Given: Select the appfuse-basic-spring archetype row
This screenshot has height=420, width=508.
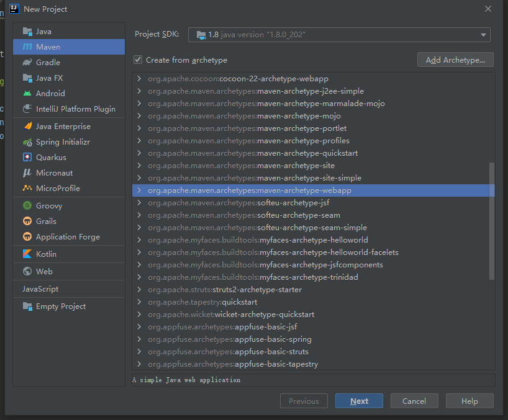Looking at the screenshot, I should pyautogui.click(x=313, y=339).
